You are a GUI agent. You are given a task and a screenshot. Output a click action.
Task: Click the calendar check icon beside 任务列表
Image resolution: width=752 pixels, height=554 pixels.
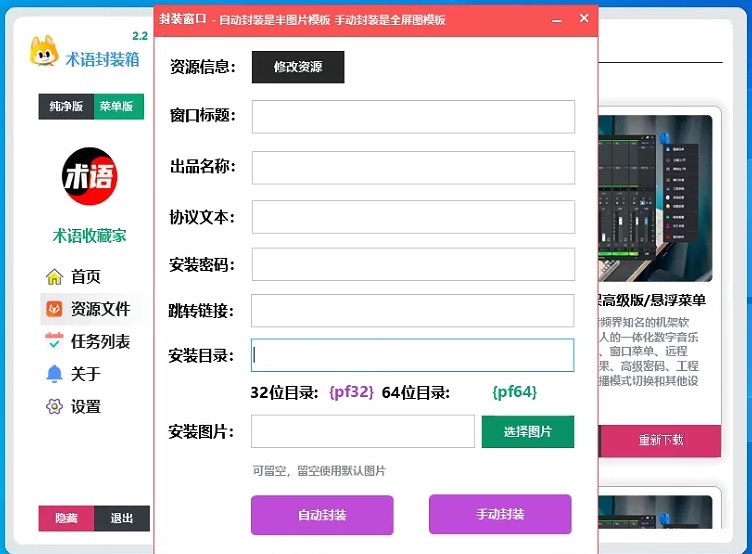54,341
